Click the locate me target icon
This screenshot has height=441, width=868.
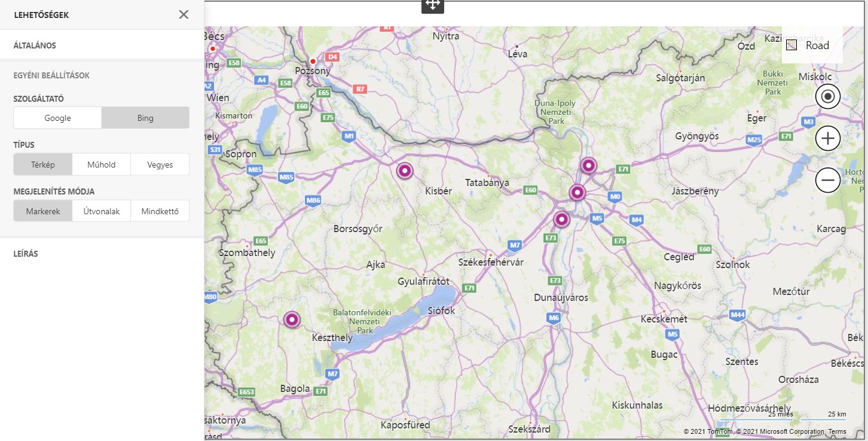tap(828, 96)
